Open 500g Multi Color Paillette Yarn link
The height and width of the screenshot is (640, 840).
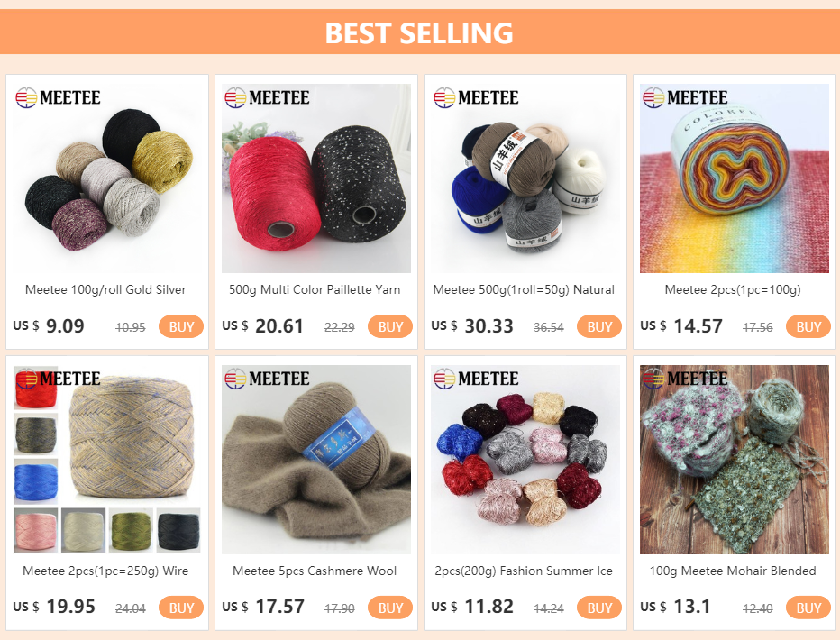point(315,289)
